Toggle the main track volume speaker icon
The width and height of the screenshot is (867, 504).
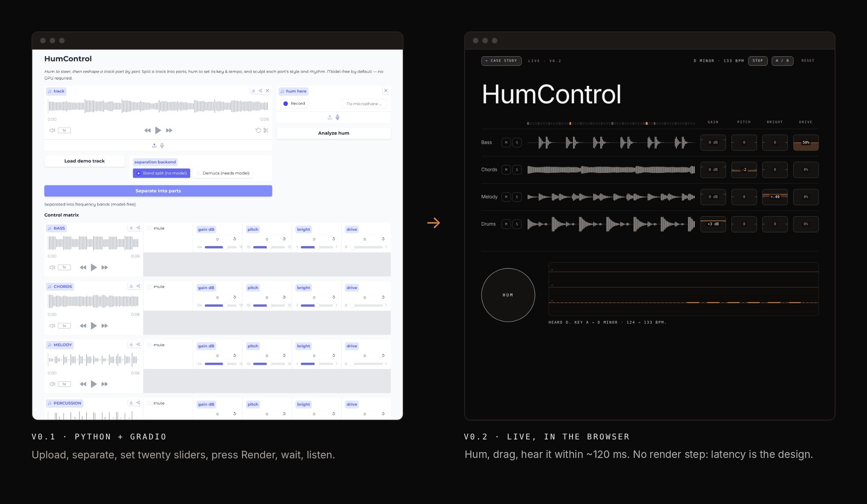click(x=52, y=130)
